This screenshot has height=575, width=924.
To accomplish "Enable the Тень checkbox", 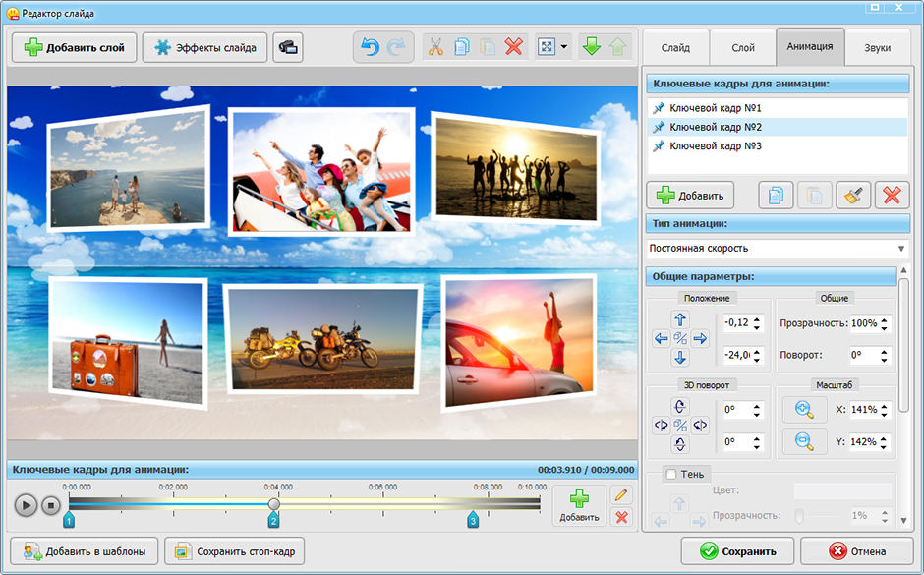I will (670, 475).
